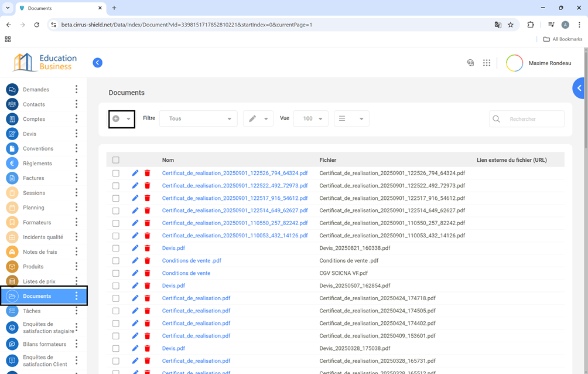Select checkbox for Devis_20250507_162854.pdf row
This screenshot has height=374, width=588.
[x=116, y=286]
